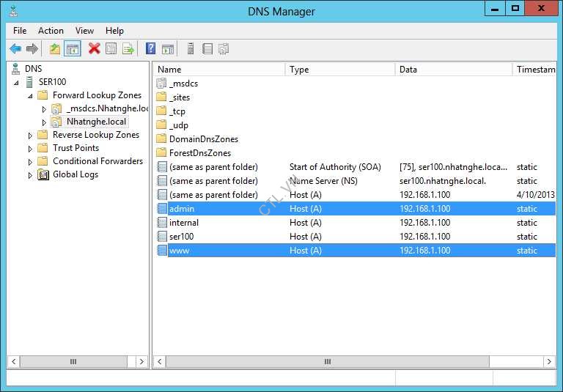The width and height of the screenshot is (563, 392).
Task: Click the Data column header
Action: [x=453, y=70]
